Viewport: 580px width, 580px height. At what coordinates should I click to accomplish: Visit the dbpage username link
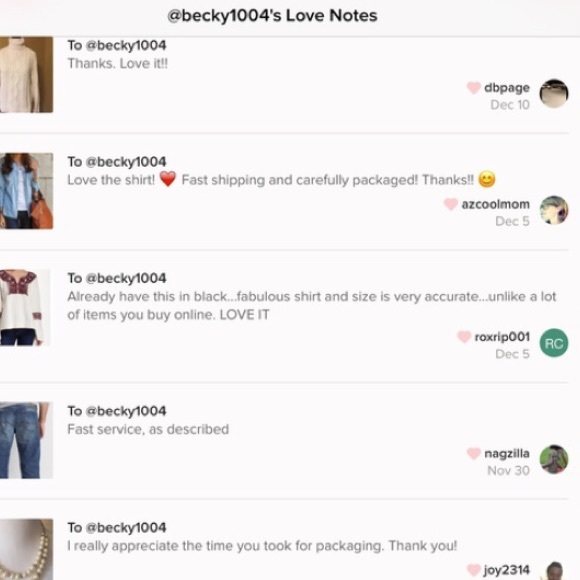(507, 88)
